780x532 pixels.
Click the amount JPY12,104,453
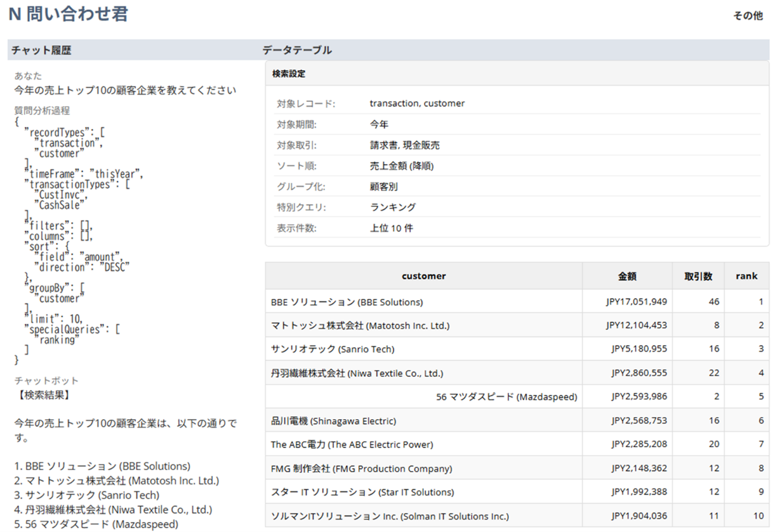point(636,325)
